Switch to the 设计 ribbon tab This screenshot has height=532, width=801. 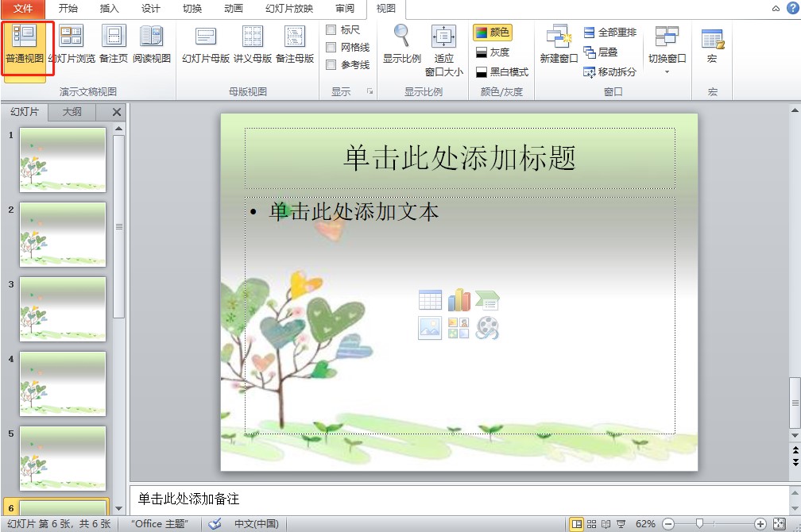[150, 10]
